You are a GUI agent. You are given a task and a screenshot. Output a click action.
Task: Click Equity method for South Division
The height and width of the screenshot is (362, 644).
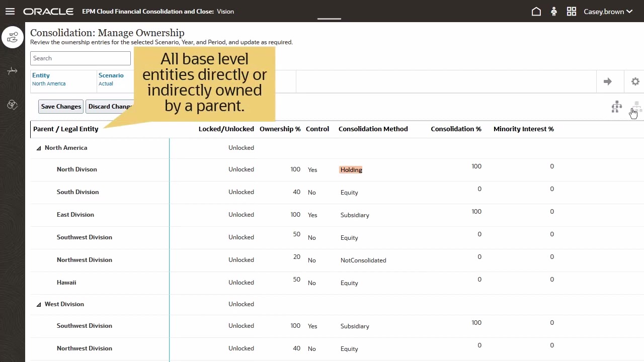(x=349, y=193)
